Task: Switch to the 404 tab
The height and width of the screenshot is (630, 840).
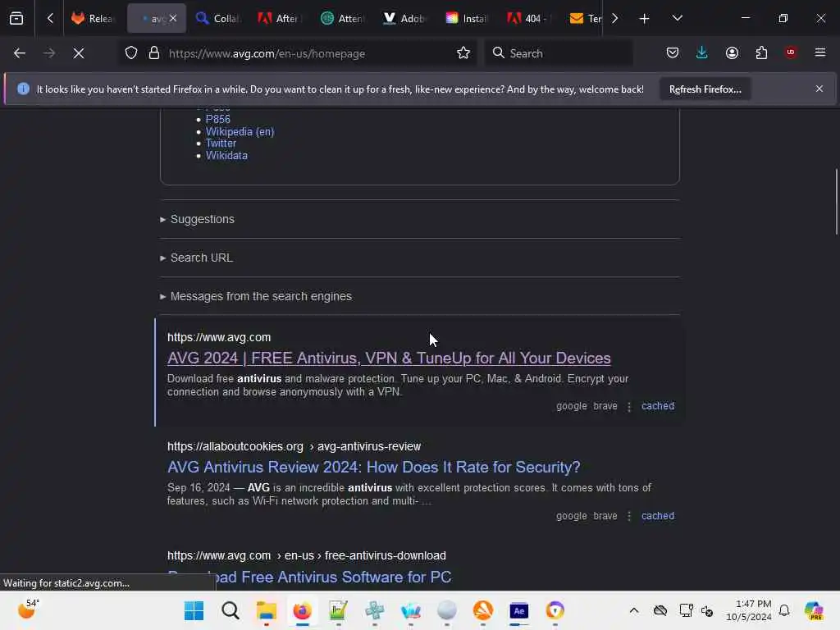Action: [529, 18]
